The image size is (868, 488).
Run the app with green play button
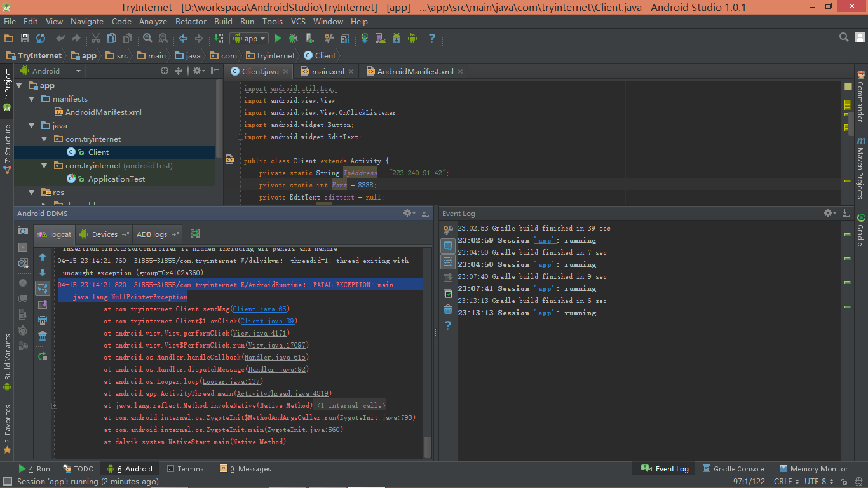coord(278,39)
